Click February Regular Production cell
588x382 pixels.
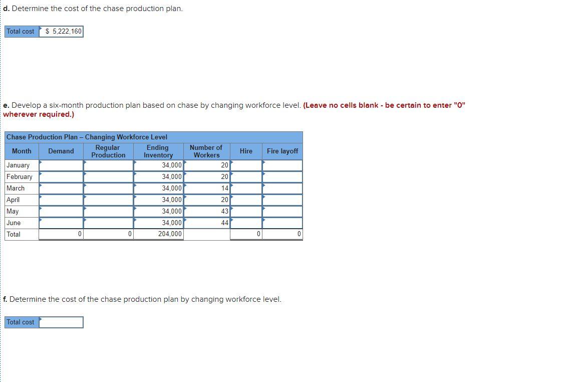[108, 177]
